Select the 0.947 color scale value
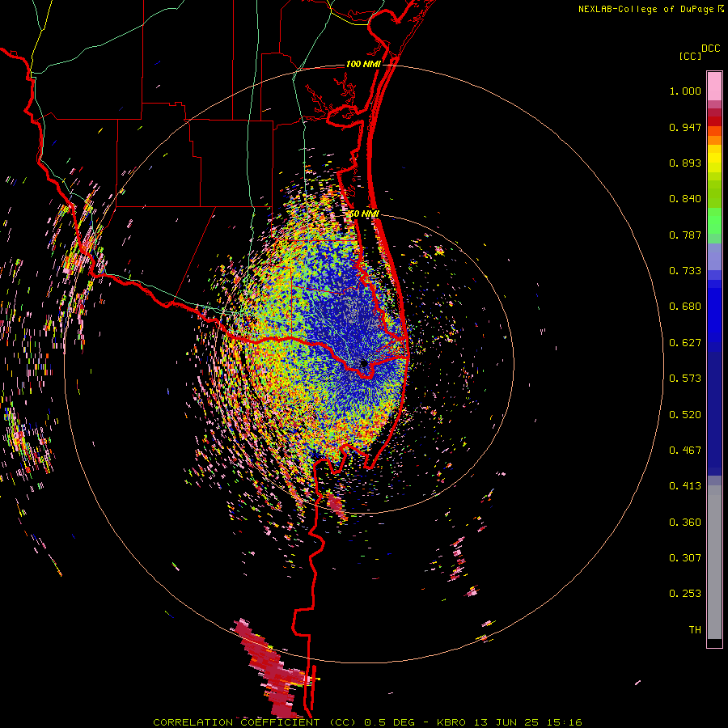 pyautogui.click(x=685, y=127)
